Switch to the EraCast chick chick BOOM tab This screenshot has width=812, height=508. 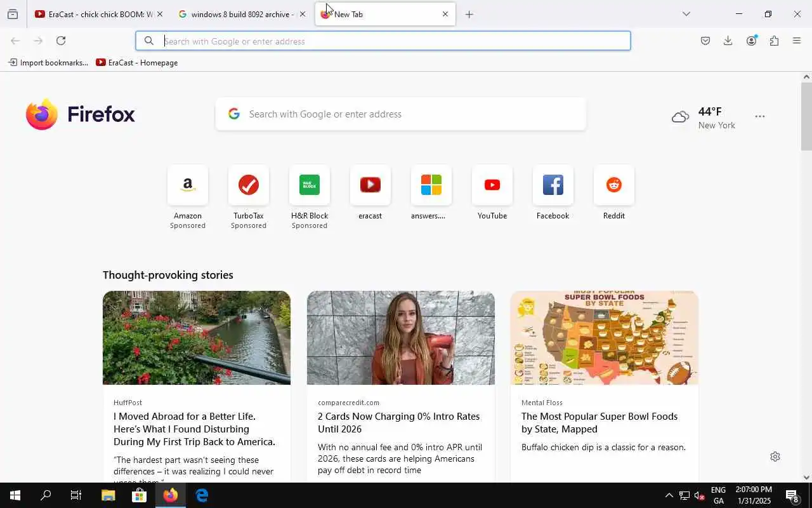coord(93,14)
